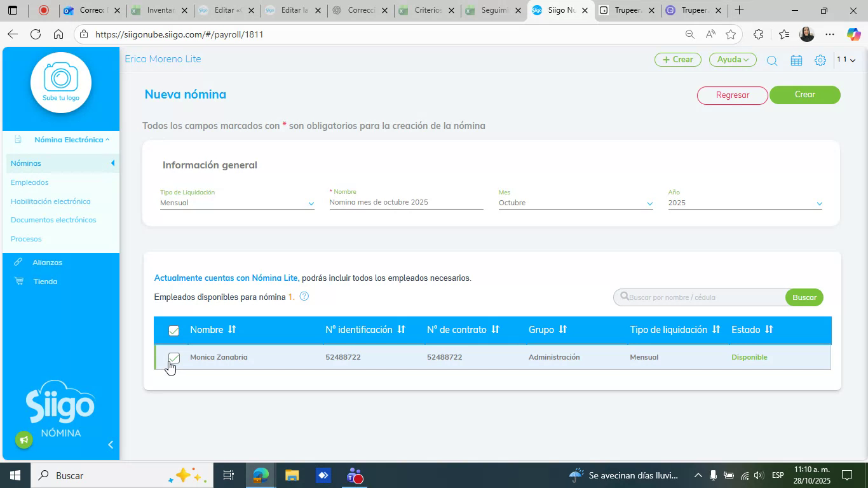Click the green megaphone announcements icon

(24, 440)
